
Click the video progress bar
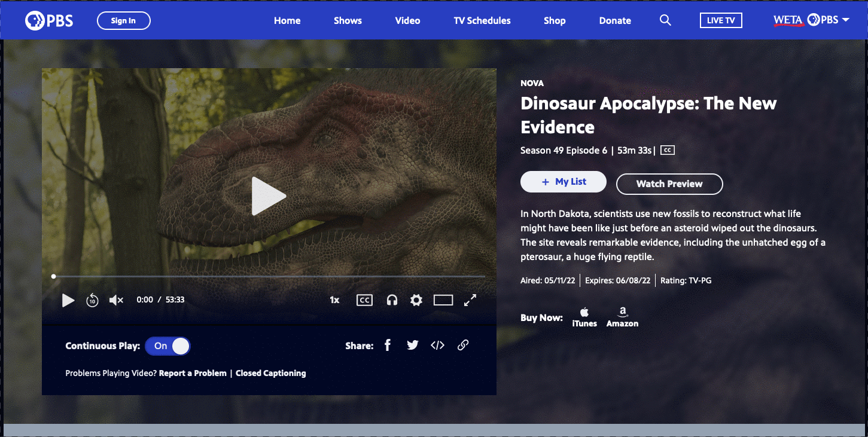[x=269, y=276]
